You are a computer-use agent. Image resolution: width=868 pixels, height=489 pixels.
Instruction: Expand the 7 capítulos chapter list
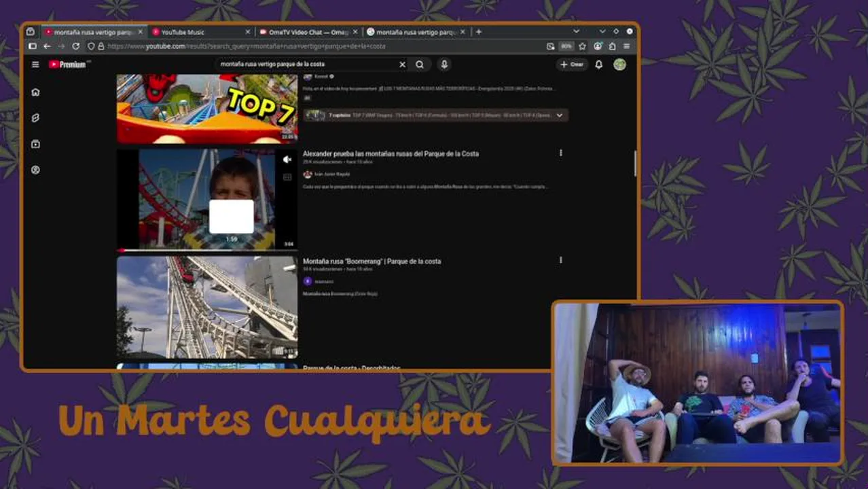[x=560, y=115]
